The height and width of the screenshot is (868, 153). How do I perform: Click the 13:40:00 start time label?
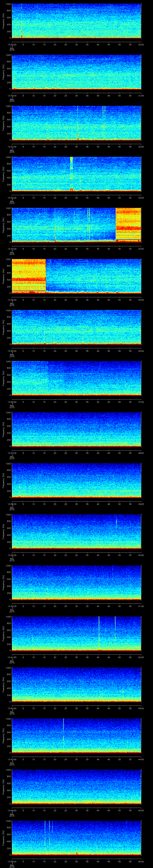(12, 606)
